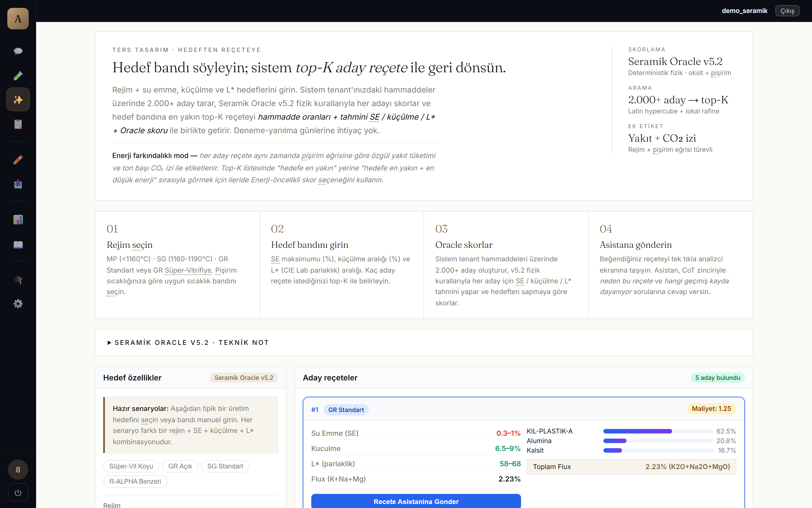Click the '04 Asistana gönderin' step heading
The width and height of the screenshot is (812, 508).
point(636,245)
